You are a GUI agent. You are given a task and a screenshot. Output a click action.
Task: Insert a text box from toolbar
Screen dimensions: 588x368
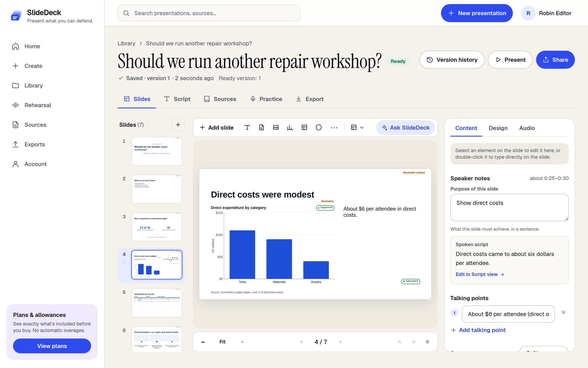click(x=247, y=128)
